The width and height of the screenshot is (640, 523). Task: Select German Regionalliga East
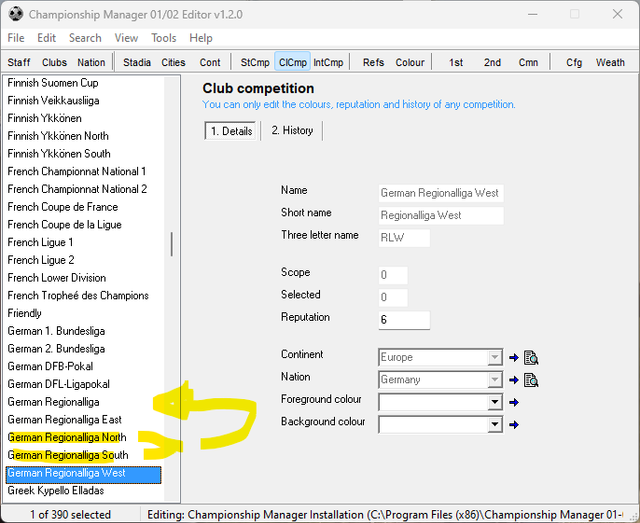64,420
